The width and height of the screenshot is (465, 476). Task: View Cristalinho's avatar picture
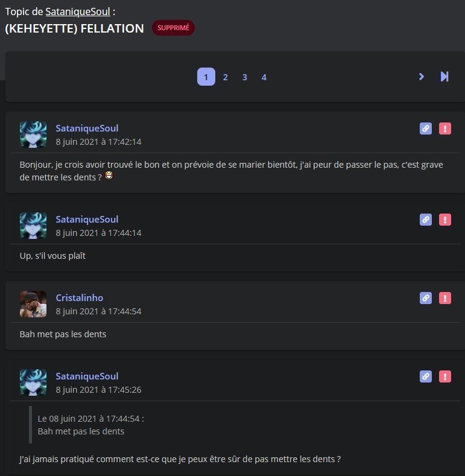click(33, 304)
